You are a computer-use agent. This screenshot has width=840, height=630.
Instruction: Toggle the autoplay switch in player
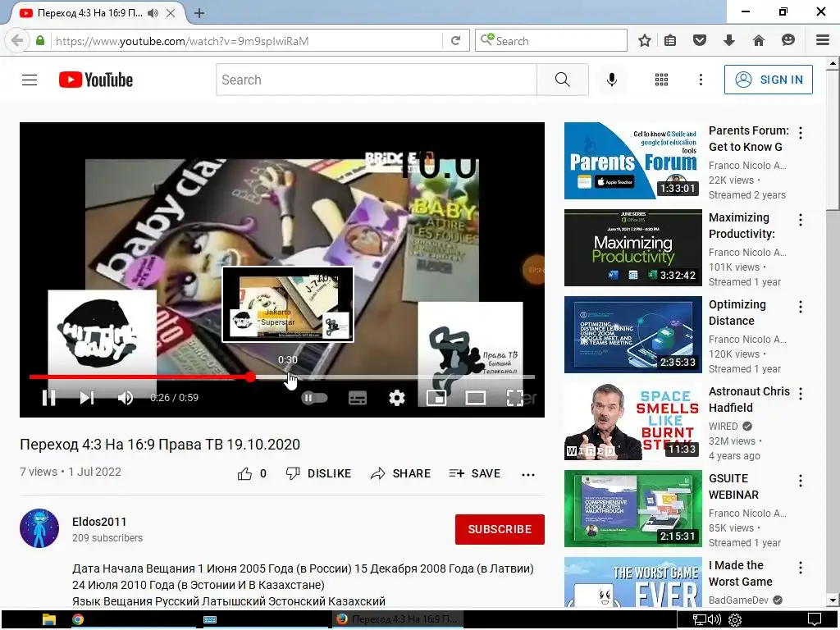point(314,398)
